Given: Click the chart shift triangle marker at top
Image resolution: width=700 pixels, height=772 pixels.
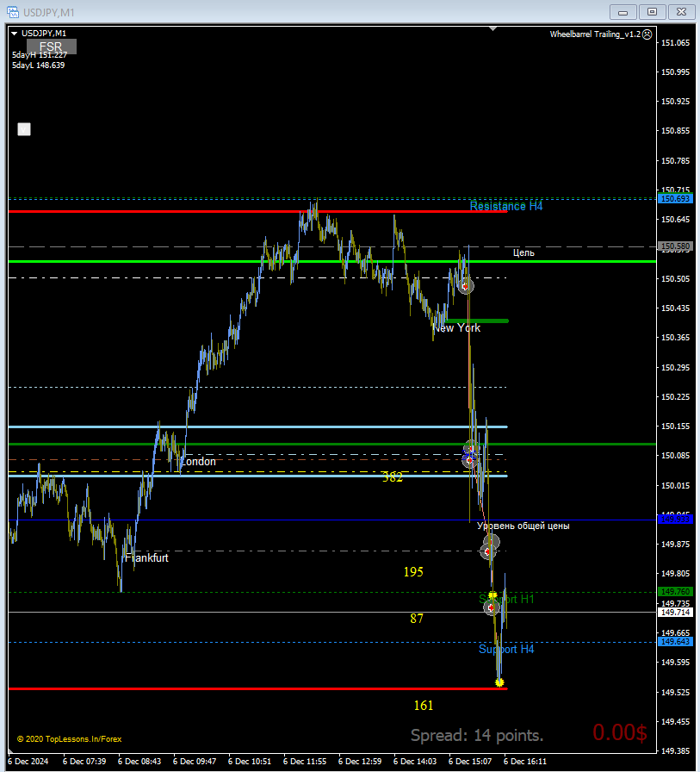Looking at the screenshot, I should click(x=492, y=29).
